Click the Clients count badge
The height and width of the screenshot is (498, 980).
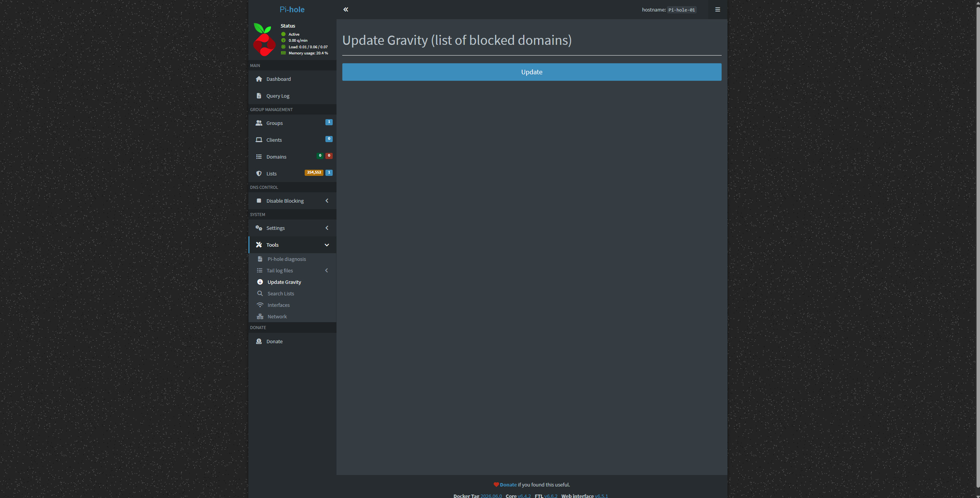[329, 139]
